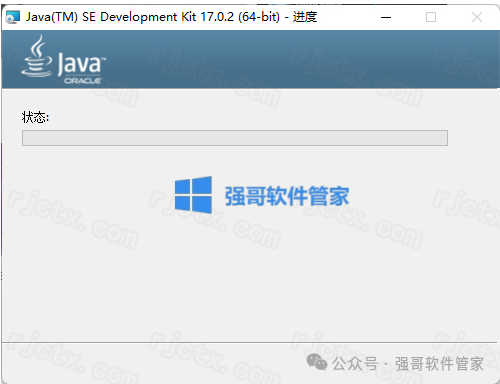Screen dimensions: 500x384
Task: Click the installation progress bar
Action: coord(235,138)
